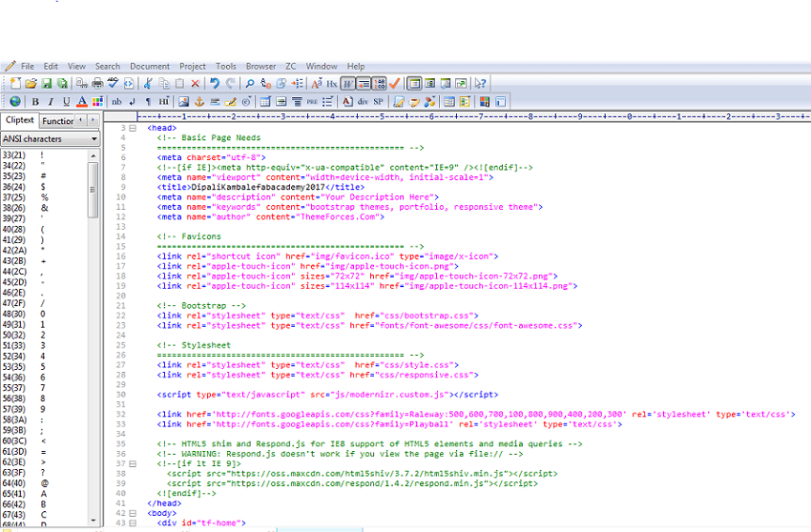This screenshot has height=532, width=811.
Task: Open the Document menu
Action: click(x=150, y=66)
